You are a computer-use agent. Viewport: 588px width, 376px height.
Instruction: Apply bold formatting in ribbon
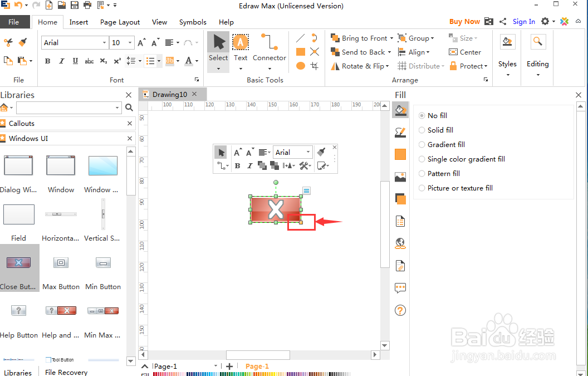(x=48, y=61)
